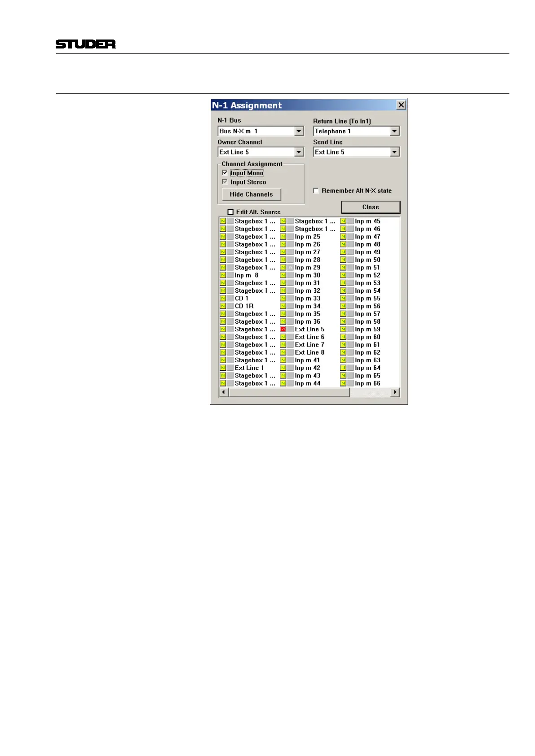Click the yellow N icon beside Ext Line 1
The image size is (535, 756).
(223, 368)
